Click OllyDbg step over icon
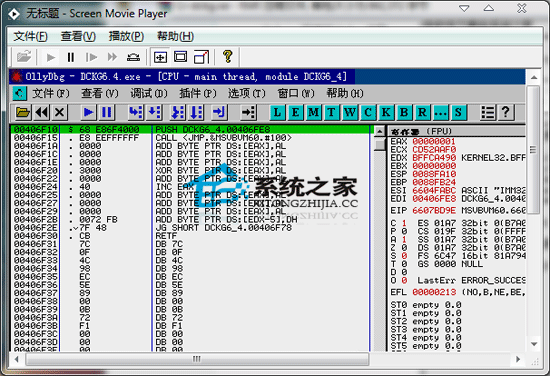 tap(154, 113)
